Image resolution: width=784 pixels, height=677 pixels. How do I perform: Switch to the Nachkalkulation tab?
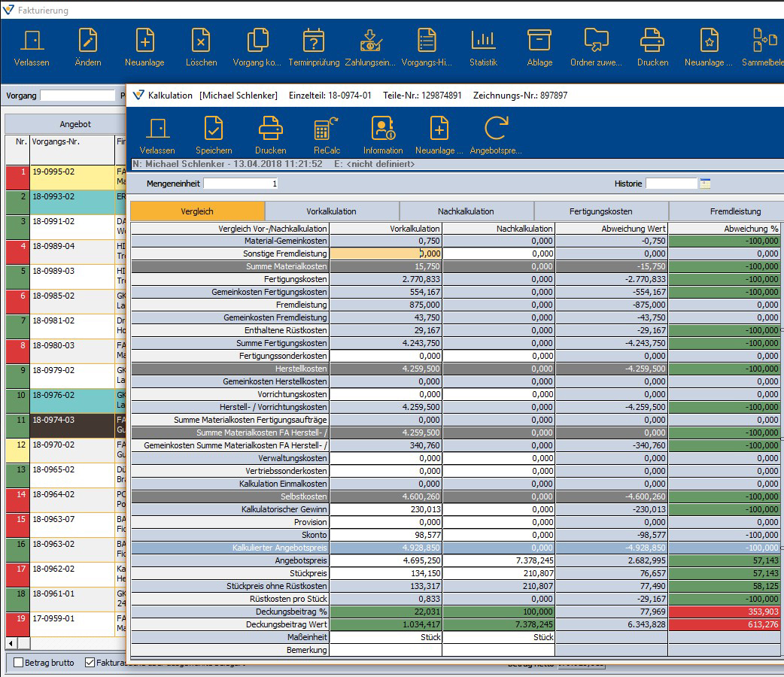tap(466, 211)
